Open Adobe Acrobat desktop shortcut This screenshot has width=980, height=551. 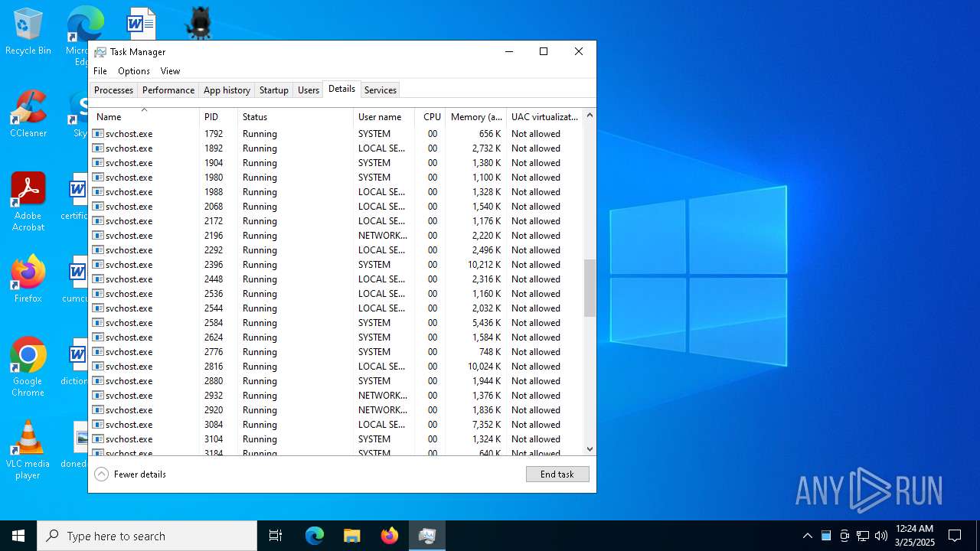click(28, 202)
